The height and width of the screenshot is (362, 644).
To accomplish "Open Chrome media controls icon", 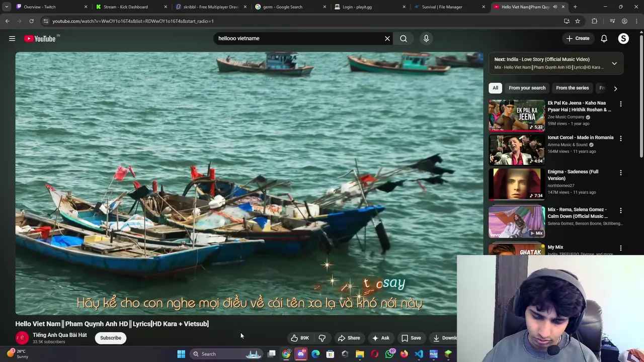I will point(612,21).
